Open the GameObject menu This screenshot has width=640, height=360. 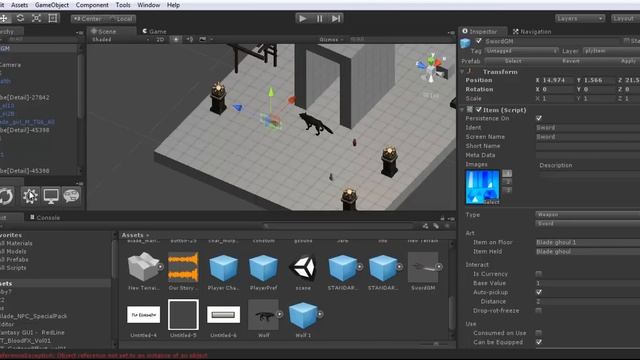pos(52,5)
